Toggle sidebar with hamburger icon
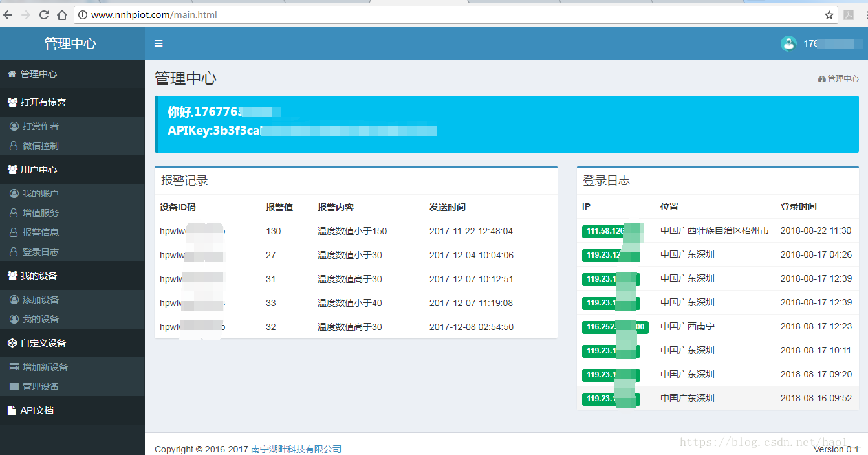 158,43
